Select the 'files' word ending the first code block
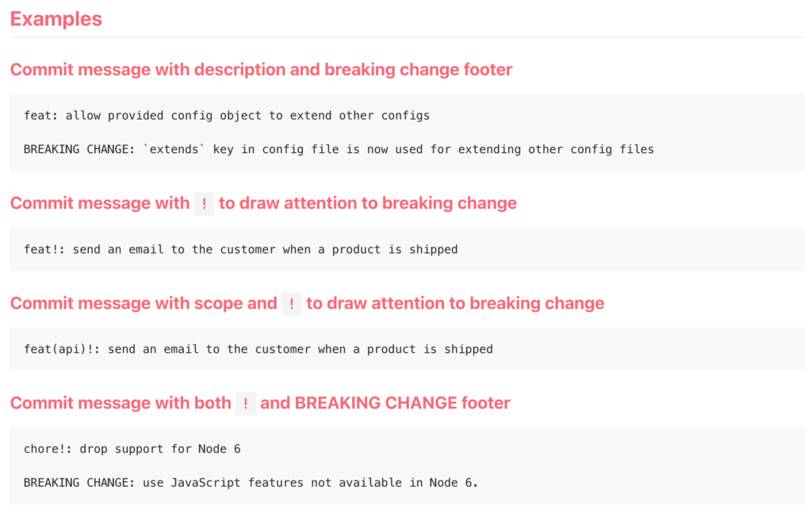The width and height of the screenshot is (812, 517). (637, 149)
